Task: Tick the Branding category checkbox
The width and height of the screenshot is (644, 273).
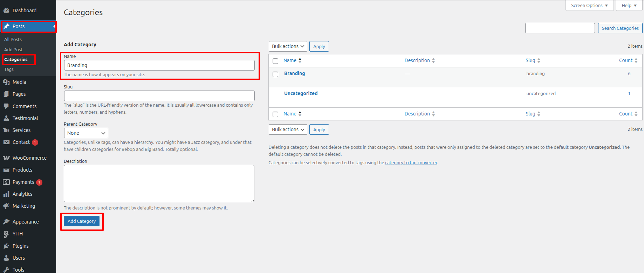Action: [x=275, y=74]
